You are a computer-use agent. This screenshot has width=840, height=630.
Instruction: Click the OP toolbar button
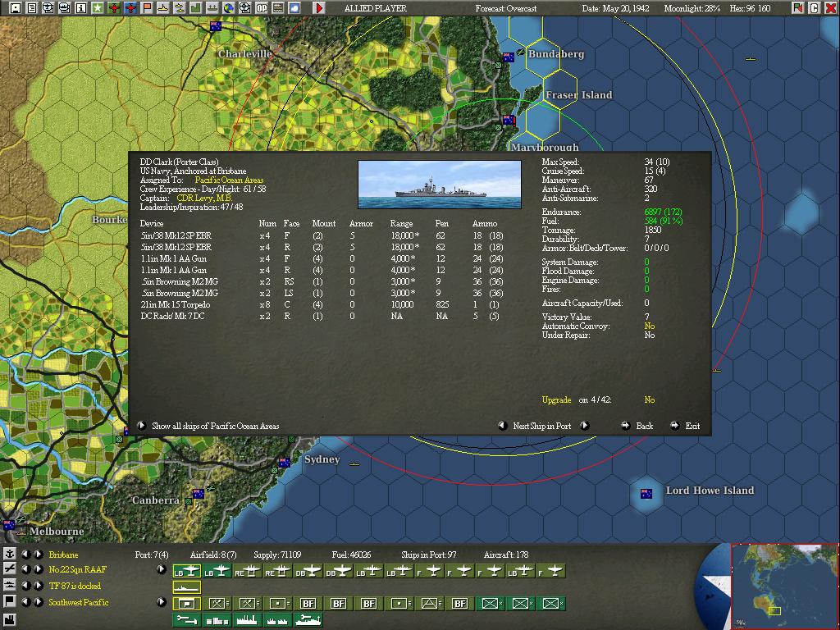(262, 8)
